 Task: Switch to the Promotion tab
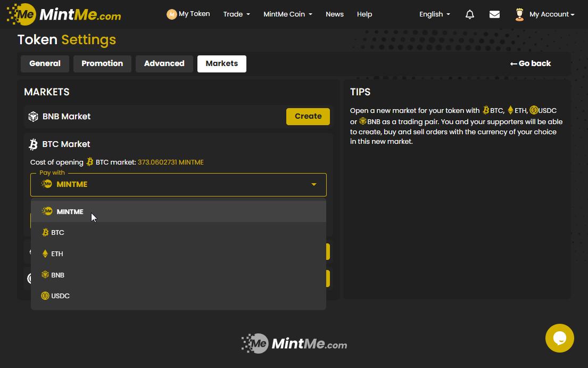pos(102,63)
